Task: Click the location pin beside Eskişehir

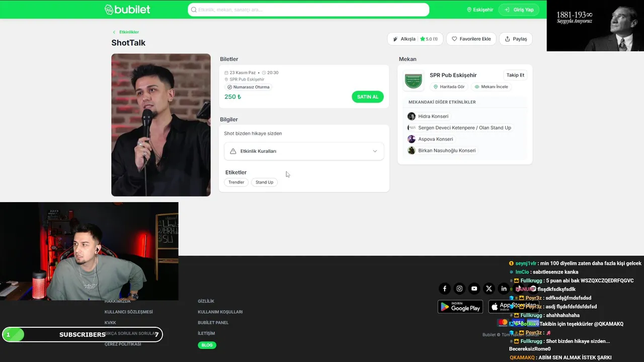Action: [469, 10]
